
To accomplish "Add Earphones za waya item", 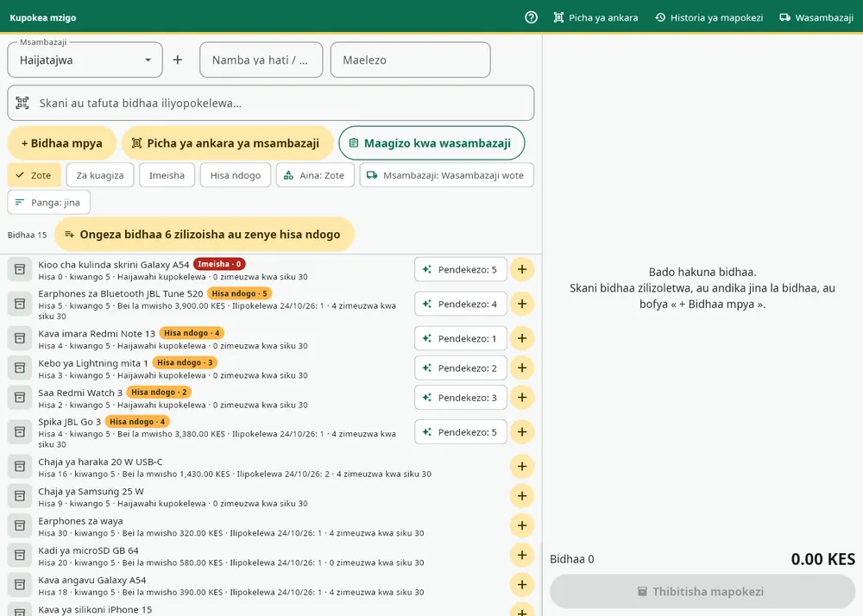I will 522,525.
